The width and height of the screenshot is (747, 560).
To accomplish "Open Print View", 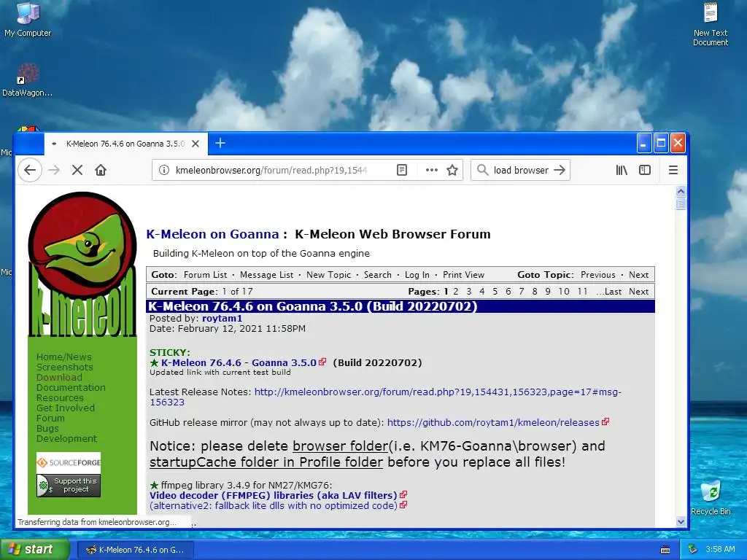I will (463, 275).
